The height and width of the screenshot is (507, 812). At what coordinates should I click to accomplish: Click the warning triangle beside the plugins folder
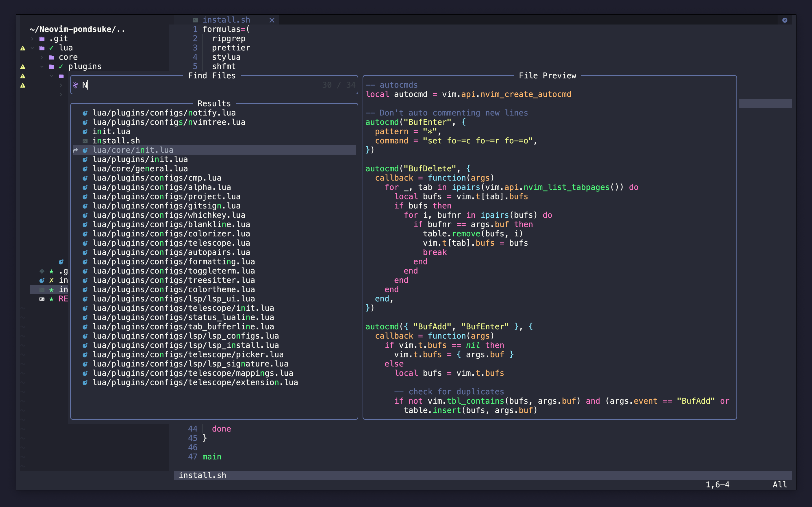coord(23,66)
